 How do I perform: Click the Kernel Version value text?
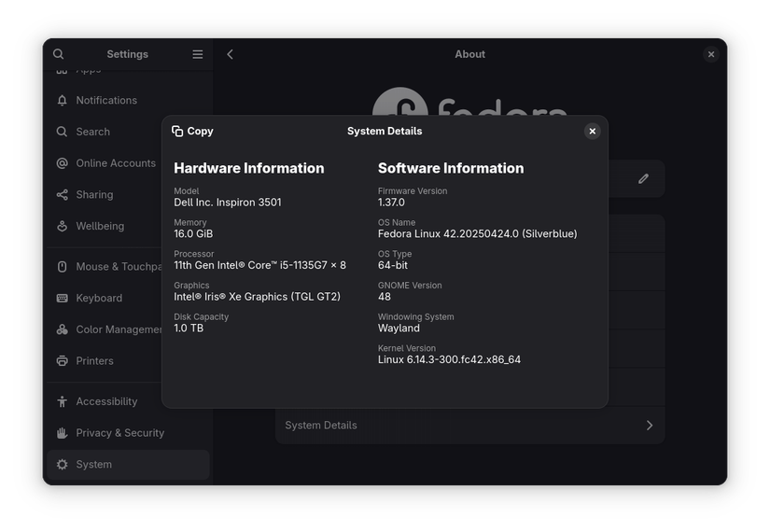[x=449, y=360]
